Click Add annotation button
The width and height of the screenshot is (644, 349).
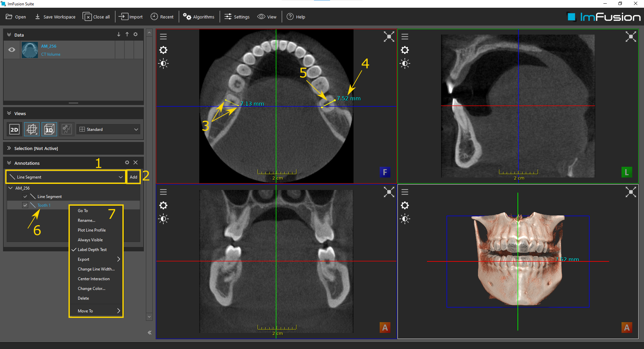133,177
